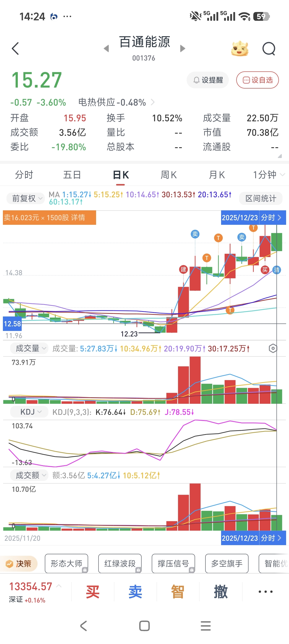Image resolution: width=289 pixels, height=644 pixels.
Task: Tap Android home navigation button
Action: click(144, 626)
